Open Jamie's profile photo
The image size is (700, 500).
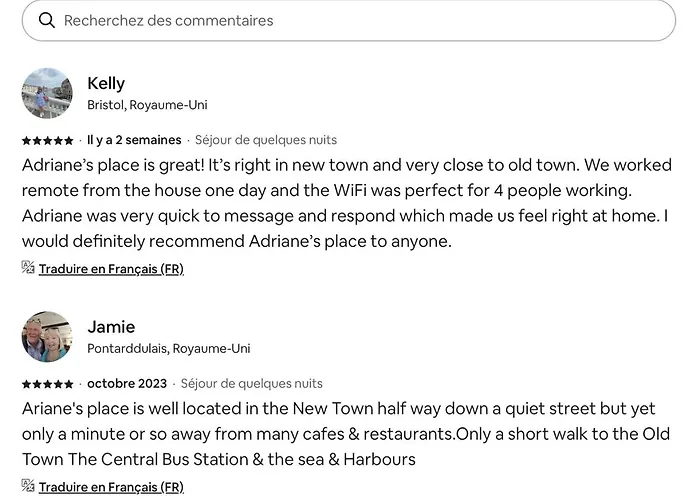[47, 336]
